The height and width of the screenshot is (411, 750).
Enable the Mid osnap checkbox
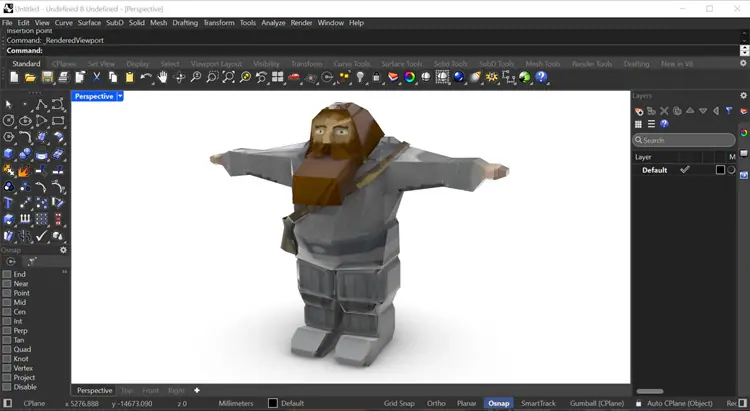point(7,302)
